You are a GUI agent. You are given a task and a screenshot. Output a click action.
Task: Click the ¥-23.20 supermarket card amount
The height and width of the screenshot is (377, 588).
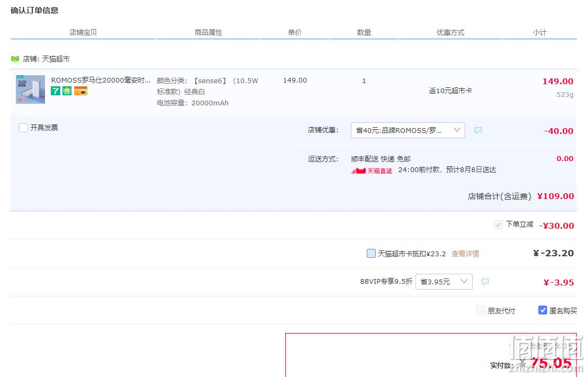554,253
